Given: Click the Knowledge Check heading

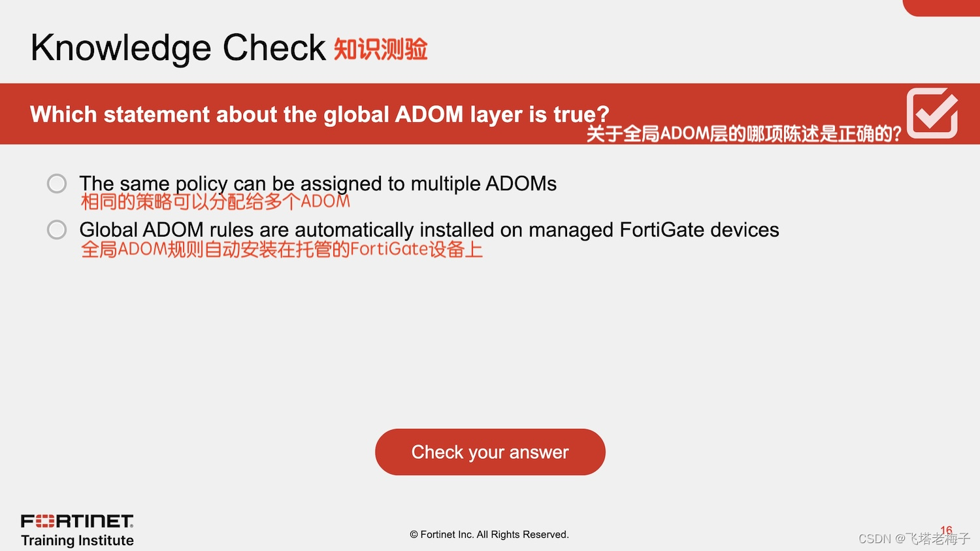Looking at the screenshot, I should (178, 48).
